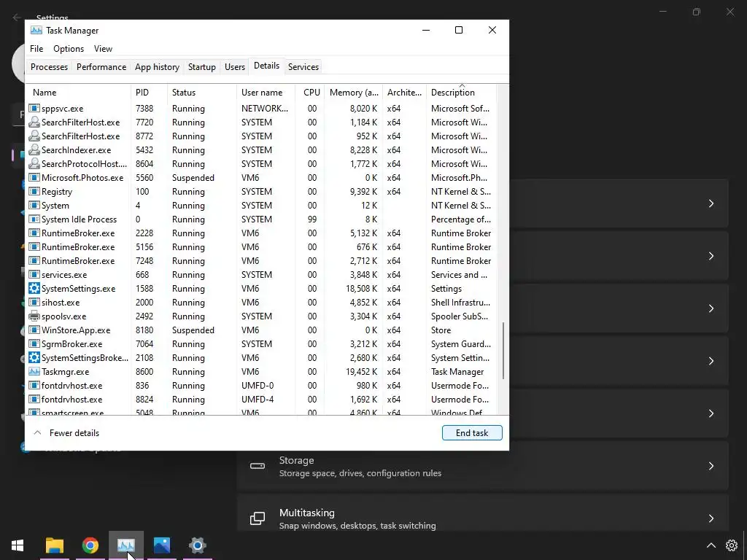The width and height of the screenshot is (747, 560).
Task: Open the Windows Start menu
Action: [18, 545]
